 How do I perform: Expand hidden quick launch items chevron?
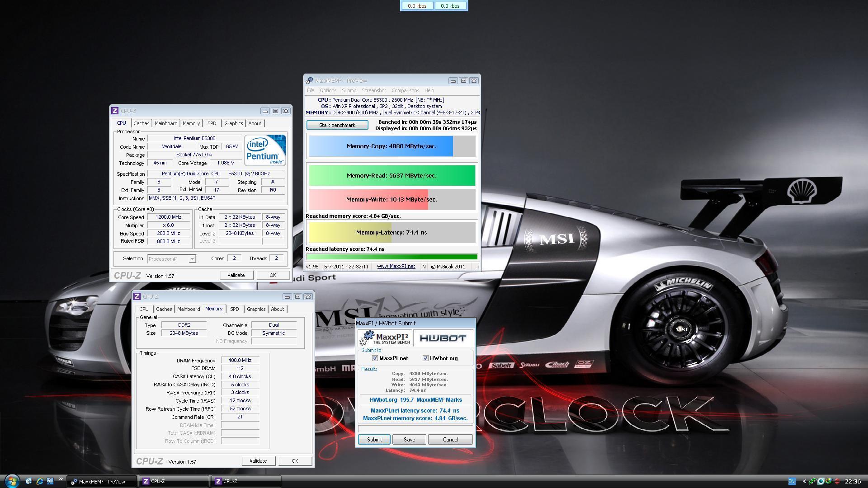[61, 479]
